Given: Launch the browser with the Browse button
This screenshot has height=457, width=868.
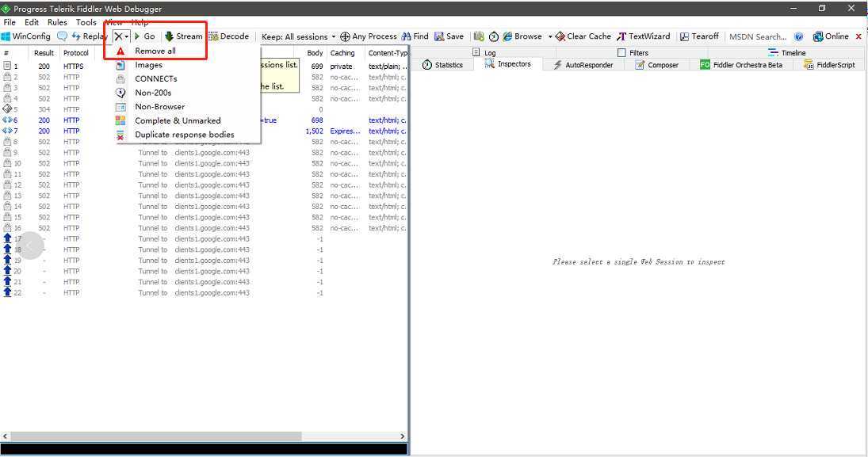Looking at the screenshot, I should pyautogui.click(x=522, y=36).
